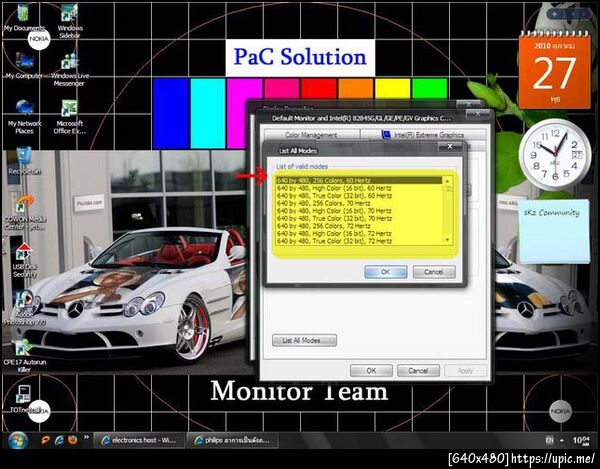This screenshot has height=469, width=600.
Task: Switch to the philips taskbar window
Action: click(x=233, y=441)
